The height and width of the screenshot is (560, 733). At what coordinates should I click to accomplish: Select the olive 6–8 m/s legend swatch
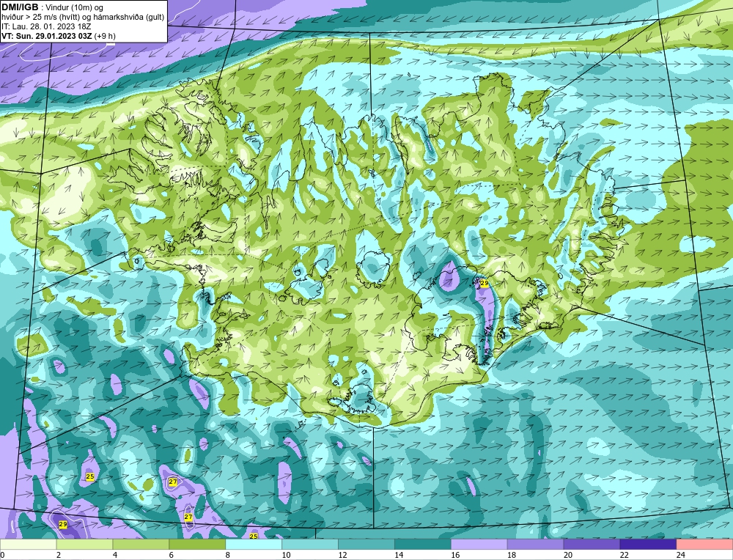click(x=197, y=544)
